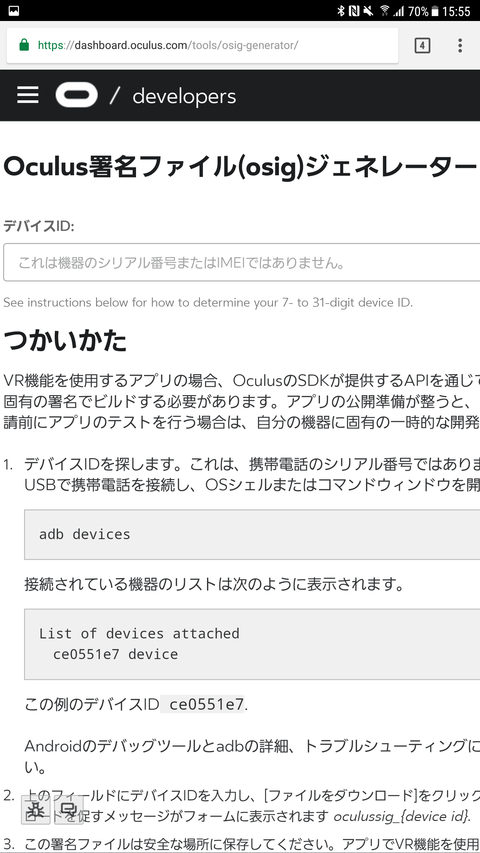The width and height of the screenshot is (480, 853).
Task: Tap the 15:55 clock
Action: [456, 10]
